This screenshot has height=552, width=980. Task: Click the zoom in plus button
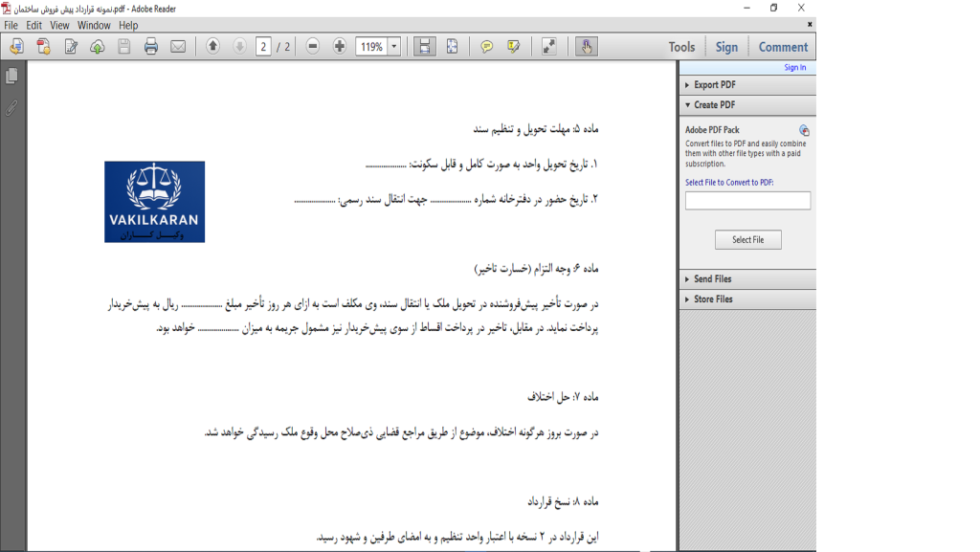(340, 47)
